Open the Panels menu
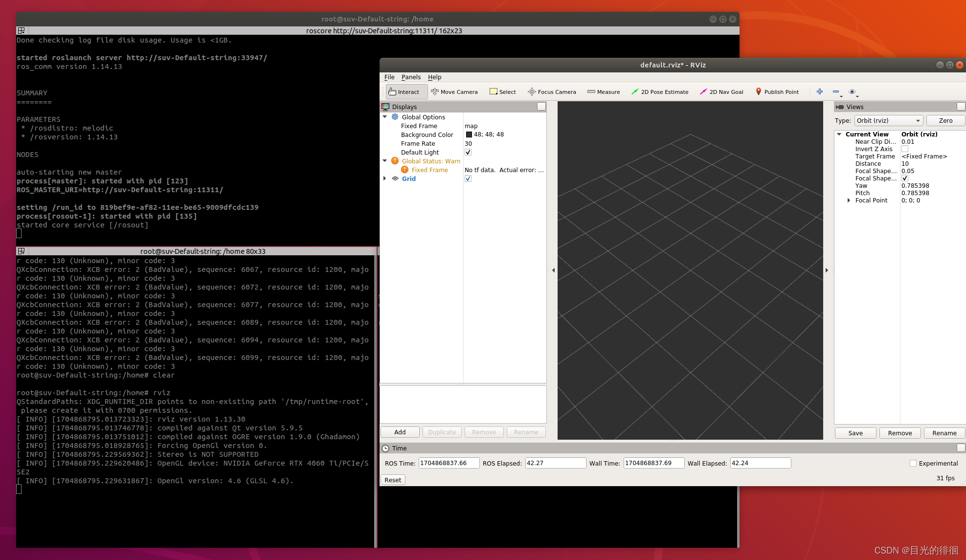Screen dimensions: 966x560 point(411,77)
